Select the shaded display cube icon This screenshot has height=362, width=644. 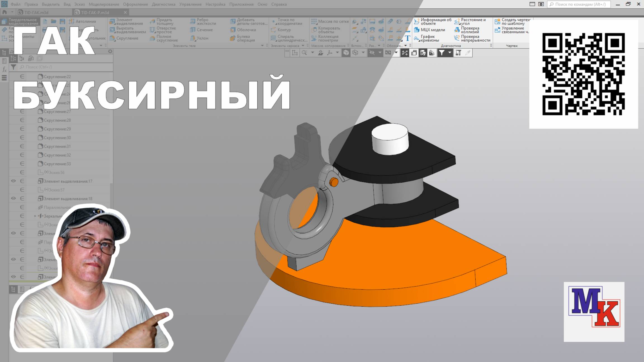[x=346, y=53]
